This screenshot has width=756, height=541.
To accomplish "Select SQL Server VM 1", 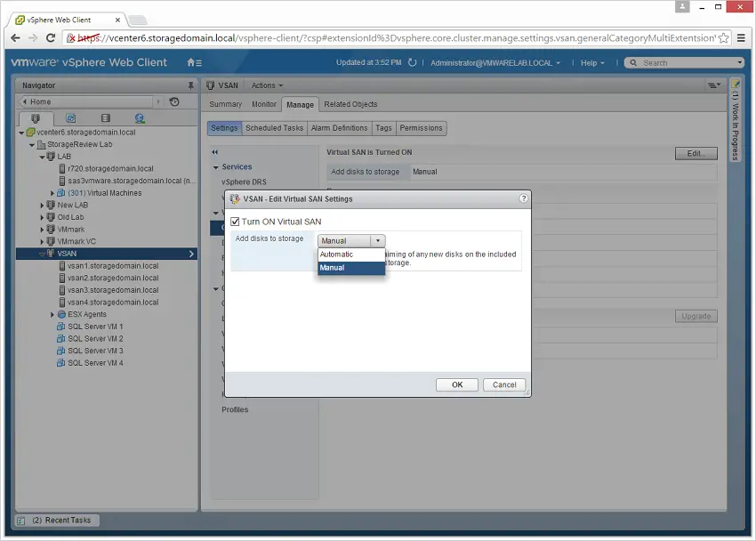I will click(95, 327).
